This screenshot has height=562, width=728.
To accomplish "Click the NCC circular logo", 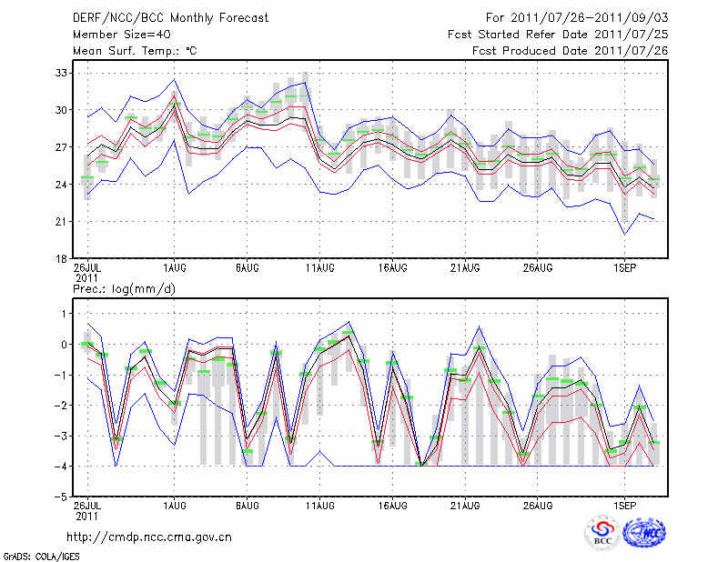I will (x=643, y=533).
